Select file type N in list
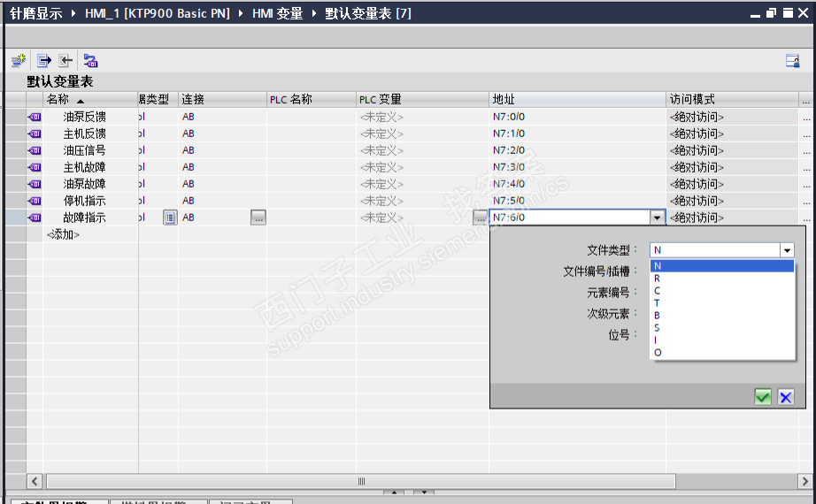The image size is (816, 504). [722, 266]
